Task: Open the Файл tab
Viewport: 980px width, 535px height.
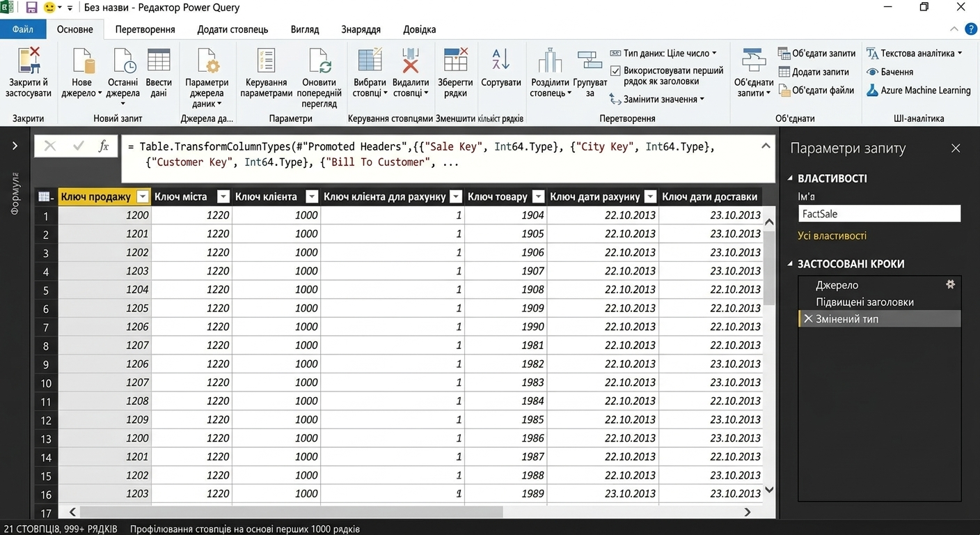Action: (x=23, y=29)
